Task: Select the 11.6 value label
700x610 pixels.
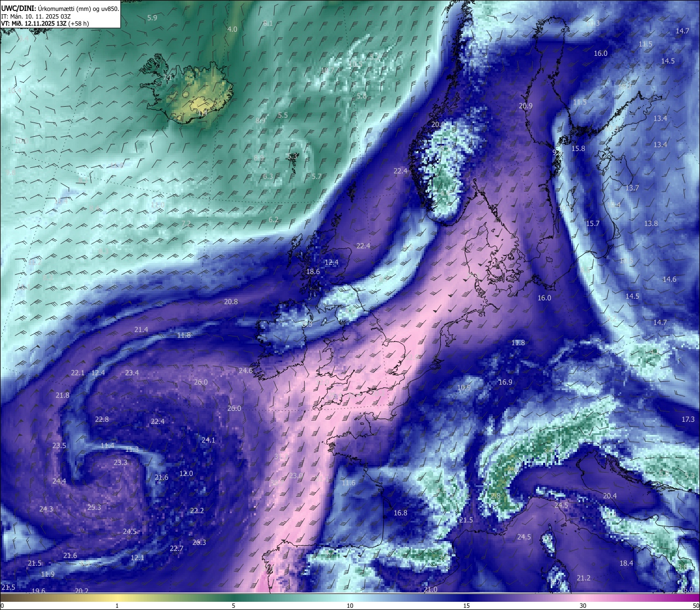Action: pyautogui.click(x=348, y=483)
